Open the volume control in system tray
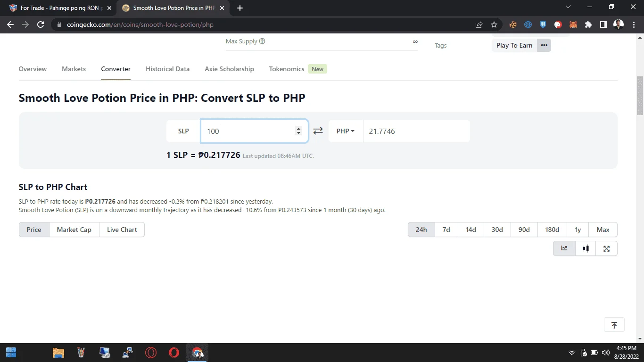Screen dimensions: 644x362 click(x=606, y=353)
